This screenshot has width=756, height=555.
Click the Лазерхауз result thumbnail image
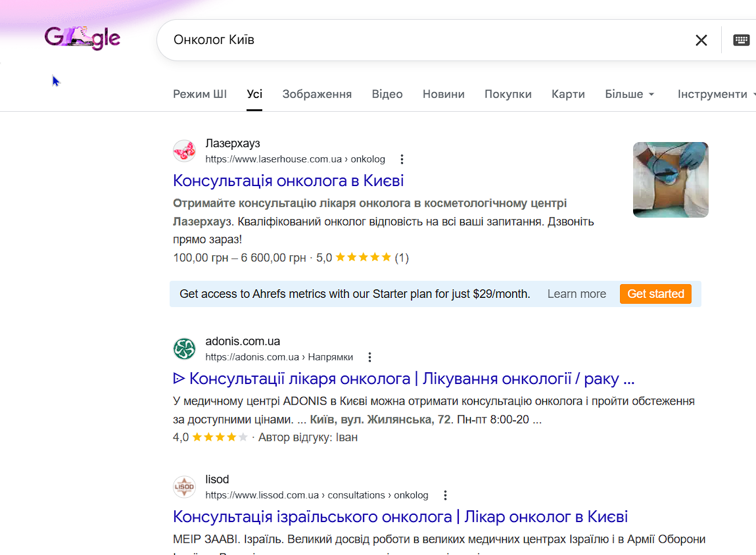tap(671, 180)
